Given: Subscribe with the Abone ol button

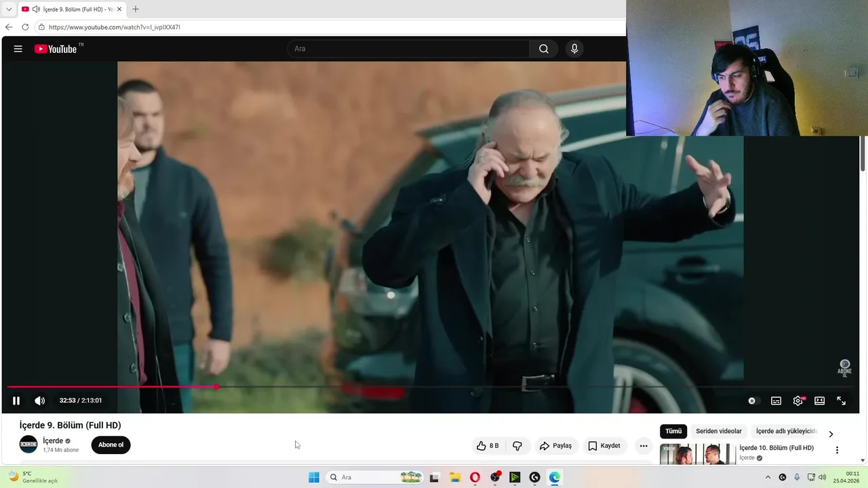Looking at the screenshot, I should point(111,445).
